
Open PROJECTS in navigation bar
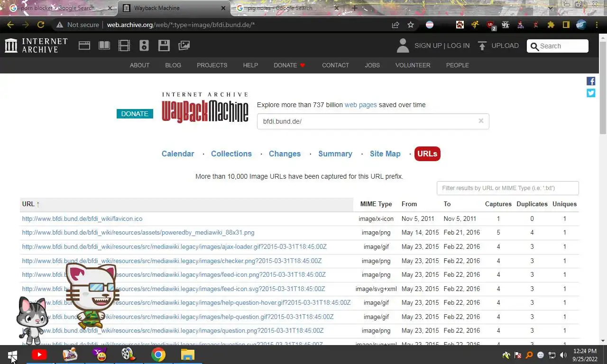[x=212, y=65]
